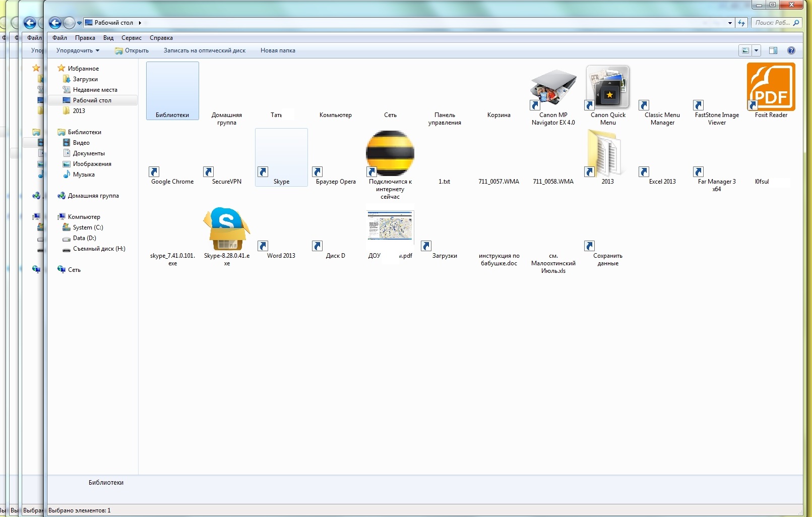Image resolution: width=812 pixels, height=517 pixels.
Task: Click the forward navigation button
Action: tap(69, 23)
